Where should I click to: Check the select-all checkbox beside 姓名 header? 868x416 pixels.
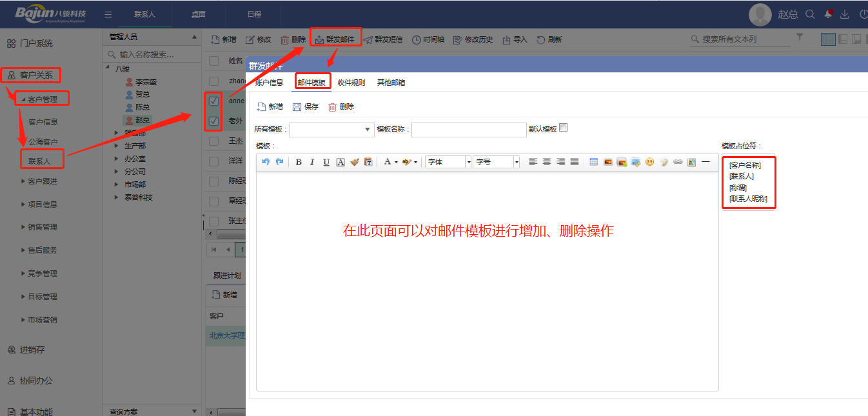click(x=213, y=61)
